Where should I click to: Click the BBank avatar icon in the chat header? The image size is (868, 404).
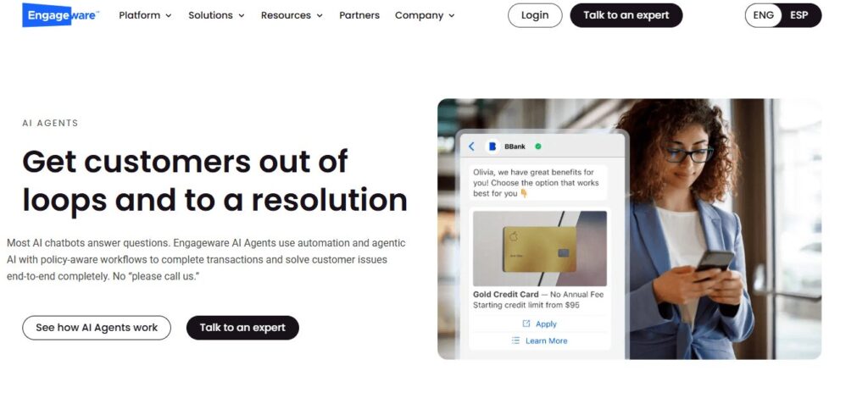click(492, 147)
